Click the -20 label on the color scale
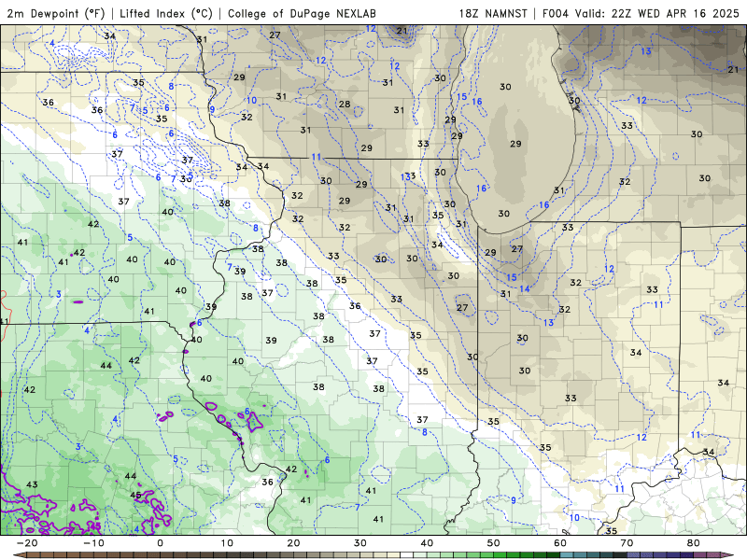The width and height of the screenshot is (747, 560). (27, 543)
